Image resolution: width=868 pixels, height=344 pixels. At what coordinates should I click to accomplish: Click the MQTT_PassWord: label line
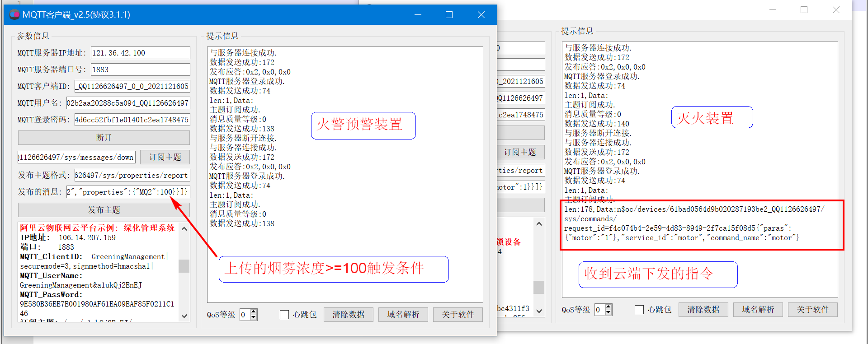pos(51,294)
